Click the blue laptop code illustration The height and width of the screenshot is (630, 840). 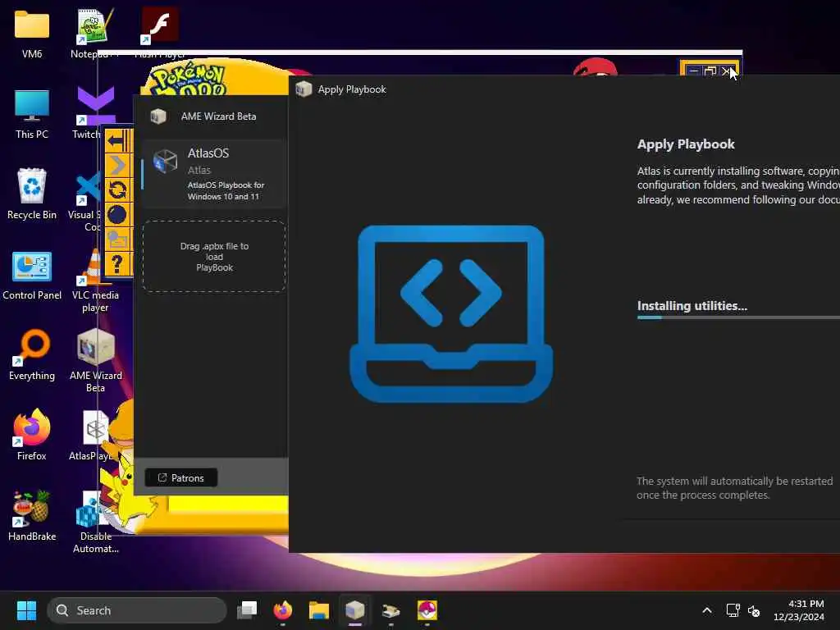coord(451,314)
